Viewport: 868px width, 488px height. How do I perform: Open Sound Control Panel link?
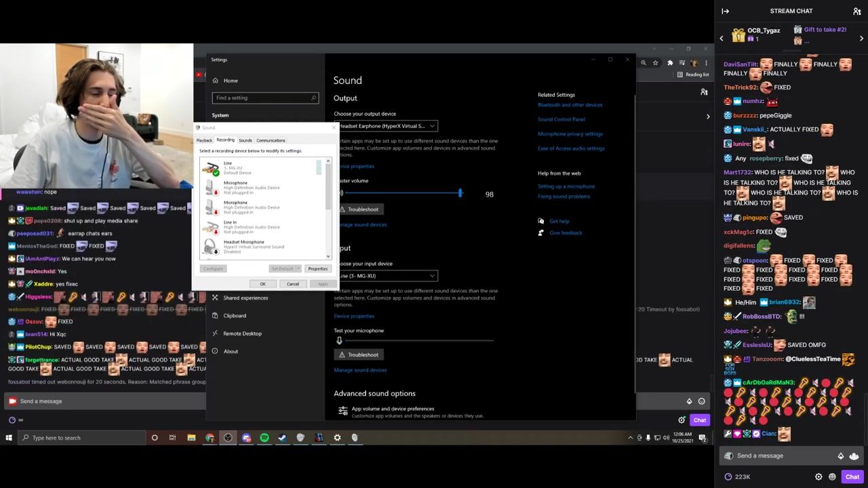click(561, 119)
